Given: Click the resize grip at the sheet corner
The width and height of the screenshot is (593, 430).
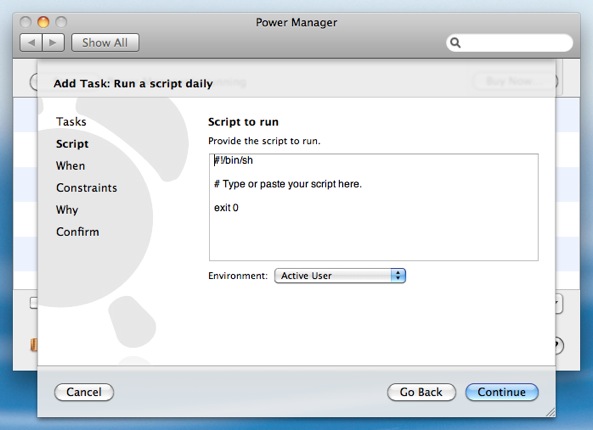Looking at the screenshot, I should coord(550,412).
